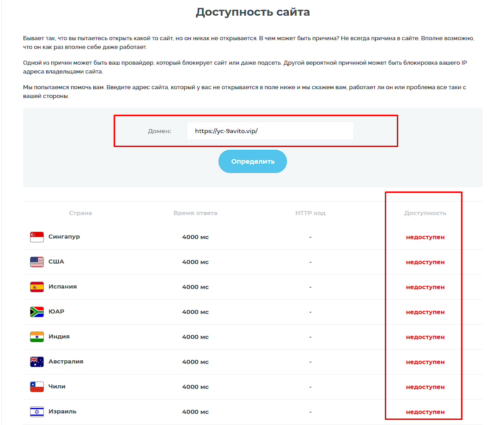Select the недоступен status for Сингапур

pos(425,237)
